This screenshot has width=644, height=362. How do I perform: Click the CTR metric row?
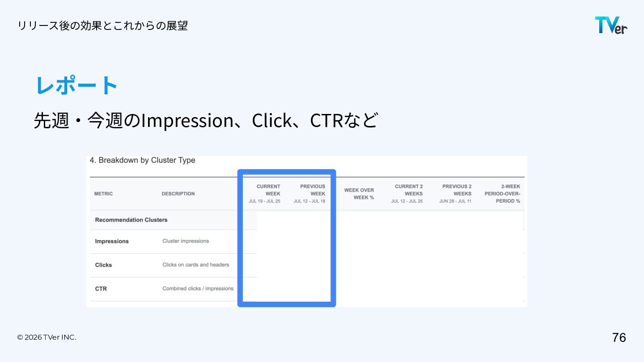coord(173,289)
